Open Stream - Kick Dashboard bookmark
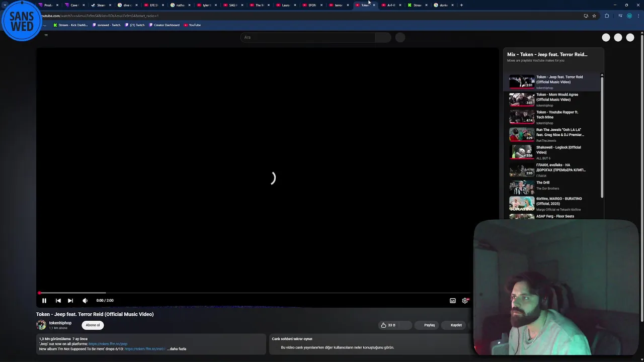The image size is (644, 362). coord(71,25)
